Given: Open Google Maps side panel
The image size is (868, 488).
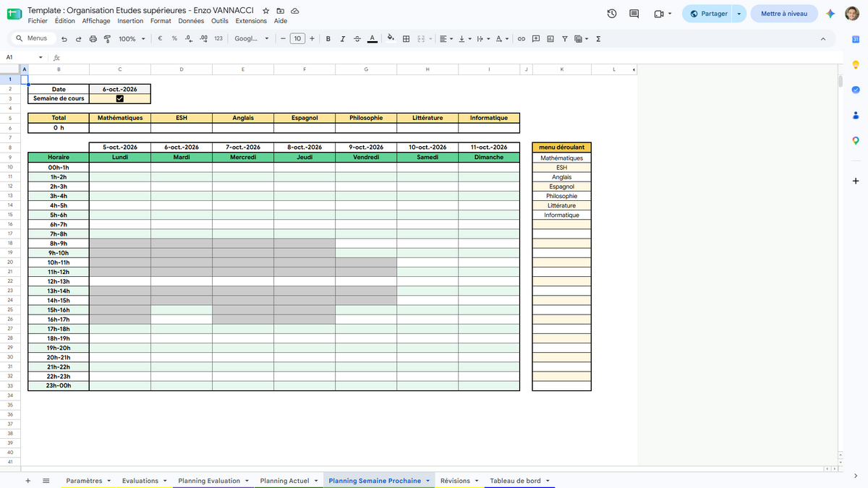Looking at the screenshot, I should pos(856,140).
